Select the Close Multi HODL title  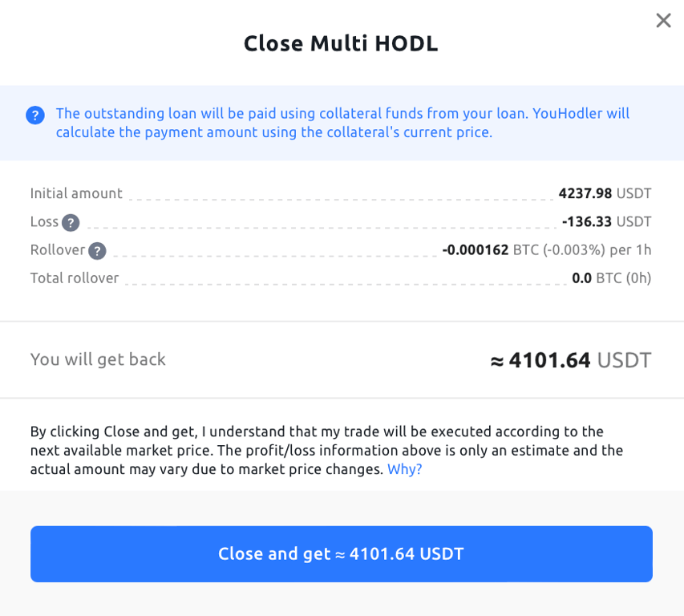click(341, 43)
